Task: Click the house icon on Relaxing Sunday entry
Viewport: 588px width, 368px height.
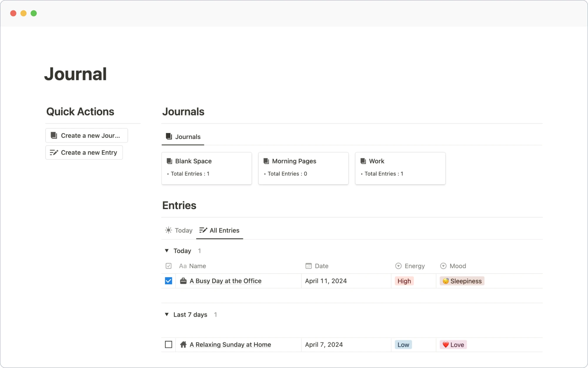Action: coord(183,344)
